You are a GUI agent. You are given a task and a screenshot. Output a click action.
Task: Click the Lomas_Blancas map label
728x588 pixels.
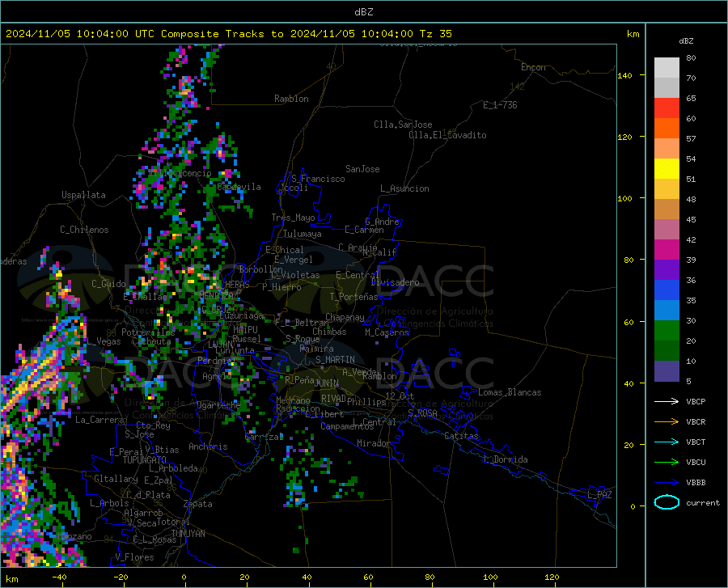point(510,392)
